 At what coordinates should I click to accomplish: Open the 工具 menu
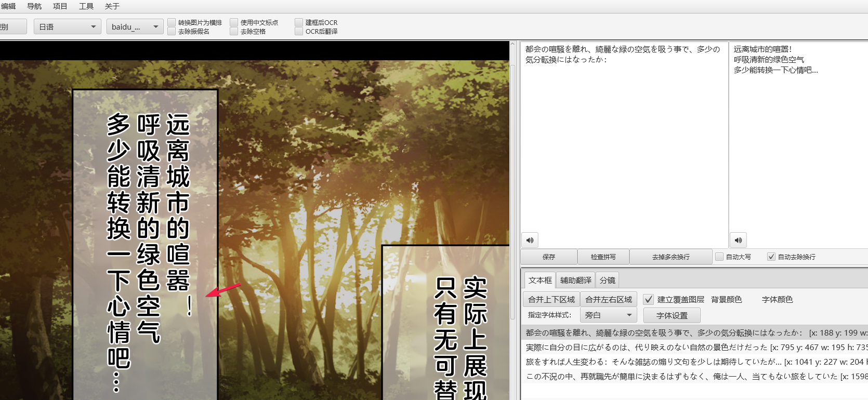point(86,6)
